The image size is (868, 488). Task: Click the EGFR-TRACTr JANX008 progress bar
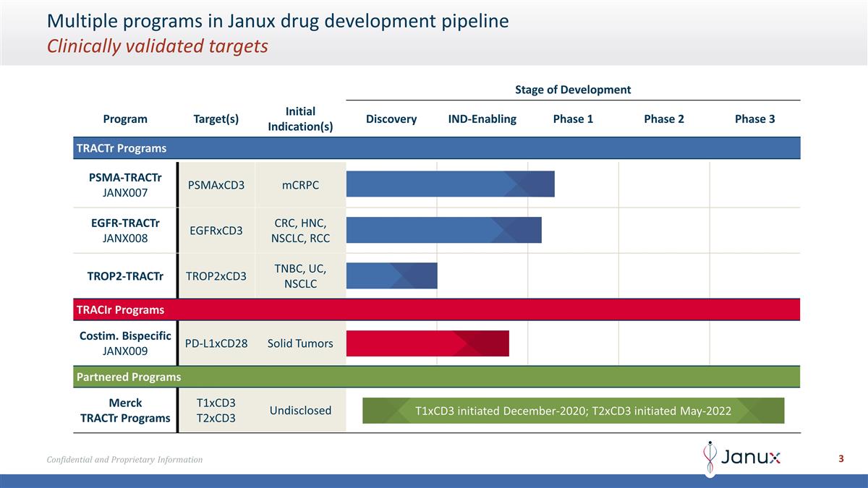click(443, 230)
